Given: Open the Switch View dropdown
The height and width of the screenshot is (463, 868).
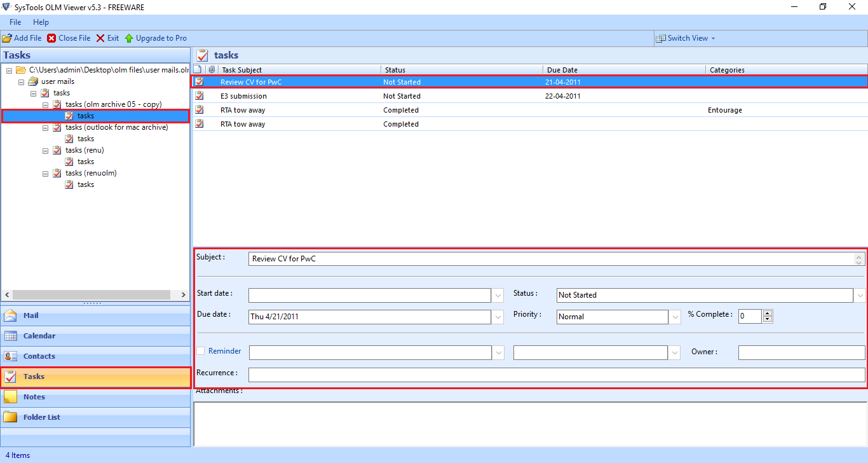Looking at the screenshot, I should [686, 38].
